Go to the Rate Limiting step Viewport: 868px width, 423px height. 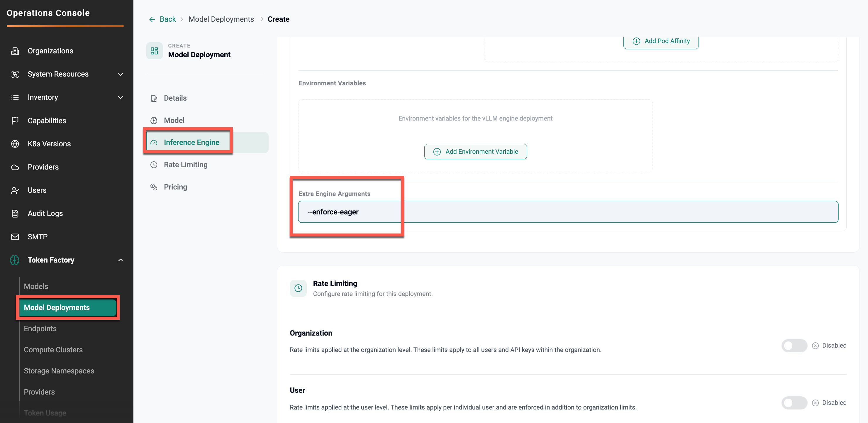(x=185, y=165)
